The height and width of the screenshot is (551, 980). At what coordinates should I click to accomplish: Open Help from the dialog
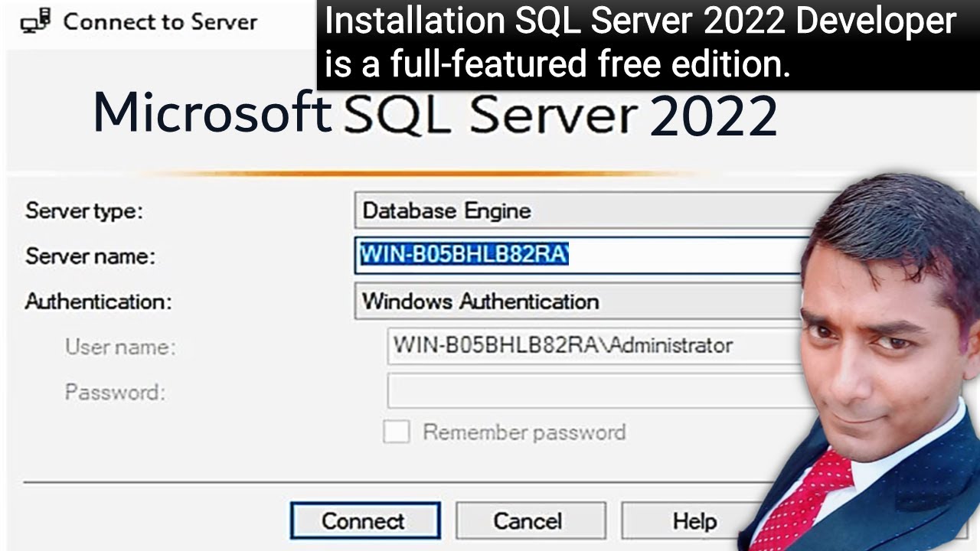point(687,521)
